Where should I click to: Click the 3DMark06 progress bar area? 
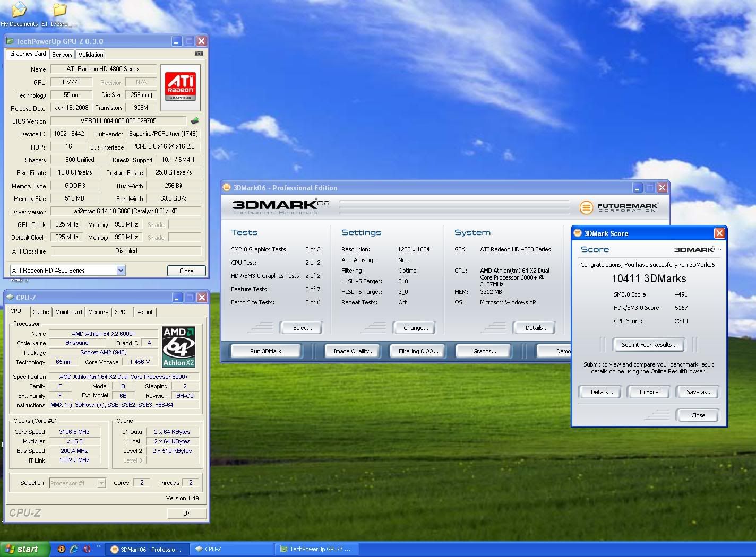point(456,207)
